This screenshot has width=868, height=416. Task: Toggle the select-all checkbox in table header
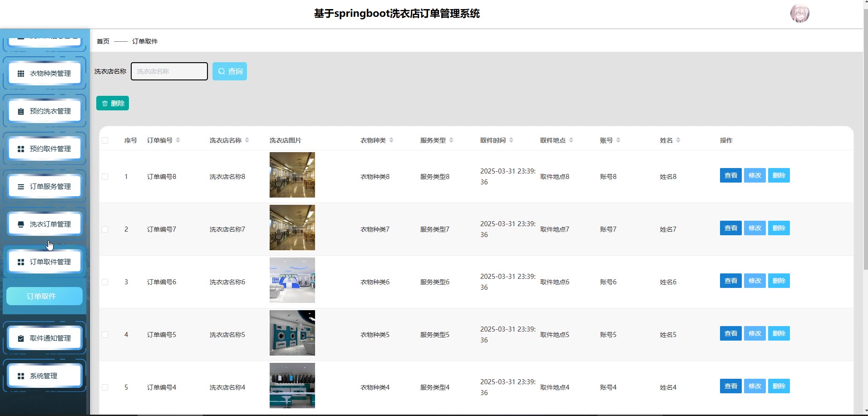coord(105,140)
